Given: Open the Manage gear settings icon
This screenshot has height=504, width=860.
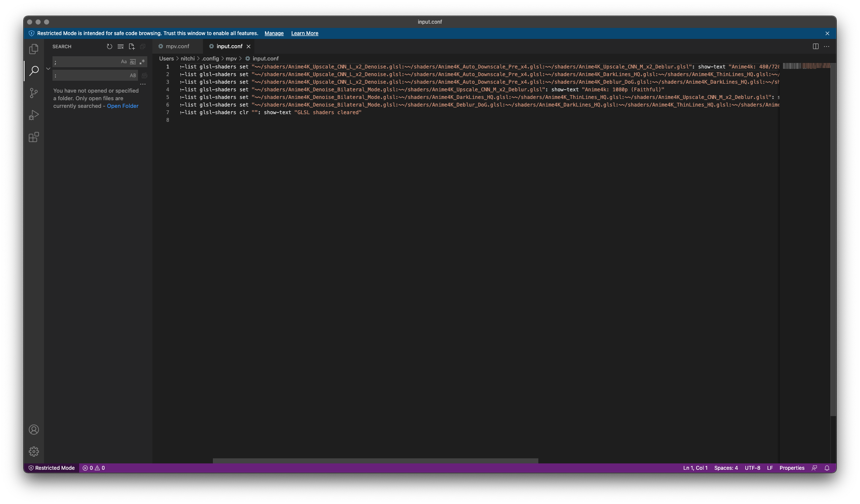Looking at the screenshot, I should tap(33, 452).
